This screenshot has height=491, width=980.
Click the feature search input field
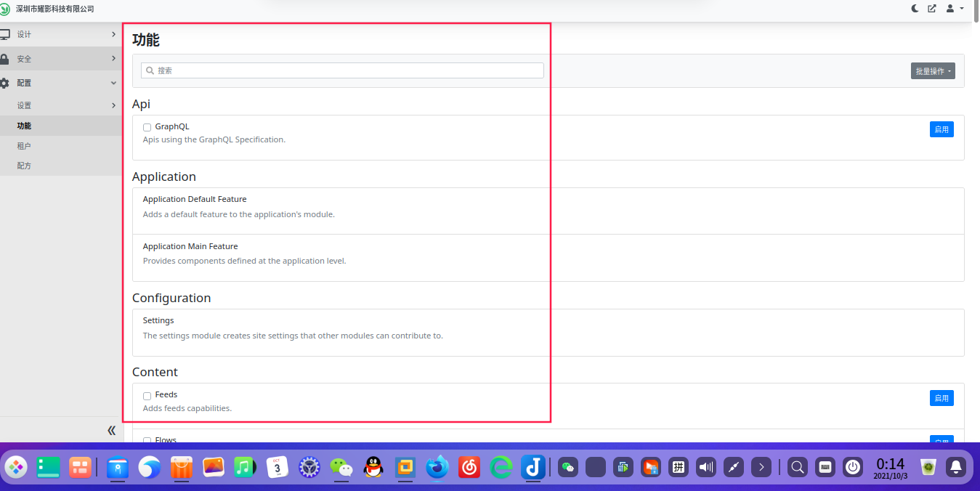point(341,70)
